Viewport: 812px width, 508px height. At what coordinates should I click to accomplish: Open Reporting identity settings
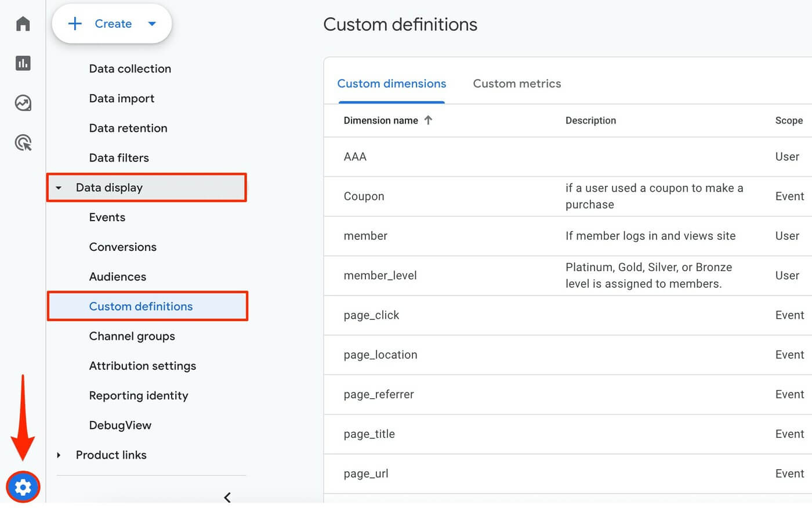pyautogui.click(x=139, y=395)
